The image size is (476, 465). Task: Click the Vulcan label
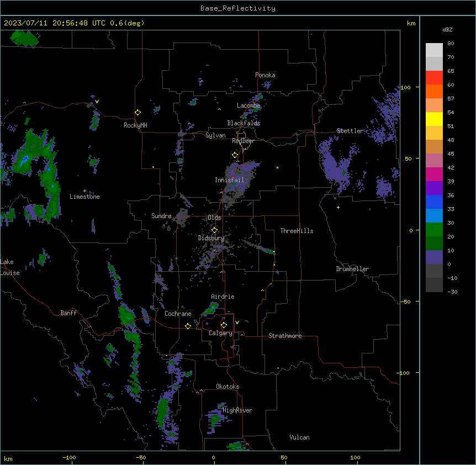pyautogui.click(x=299, y=437)
